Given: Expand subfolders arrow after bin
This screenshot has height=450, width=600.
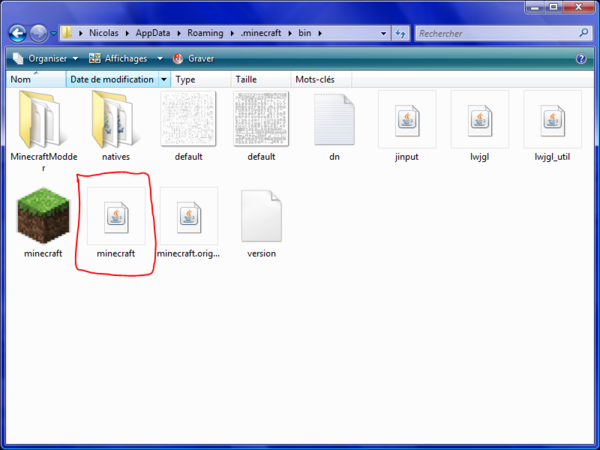Looking at the screenshot, I should [320, 33].
